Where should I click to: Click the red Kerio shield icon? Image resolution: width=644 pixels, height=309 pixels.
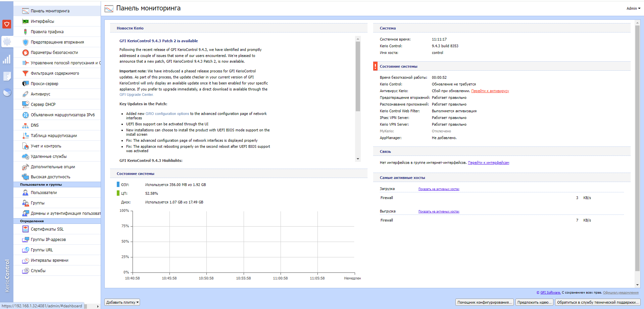click(x=7, y=24)
